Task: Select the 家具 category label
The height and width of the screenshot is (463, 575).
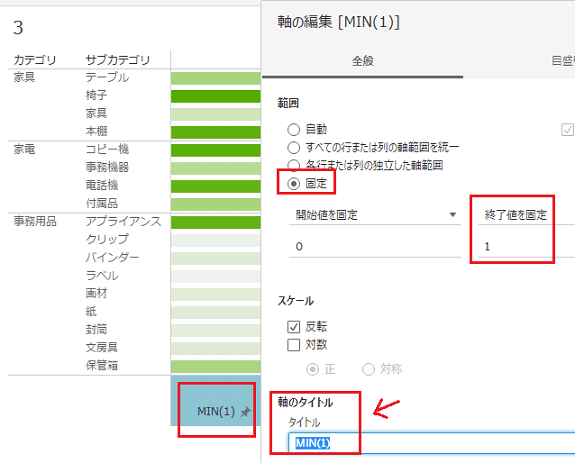Action: click(x=24, y=77)
